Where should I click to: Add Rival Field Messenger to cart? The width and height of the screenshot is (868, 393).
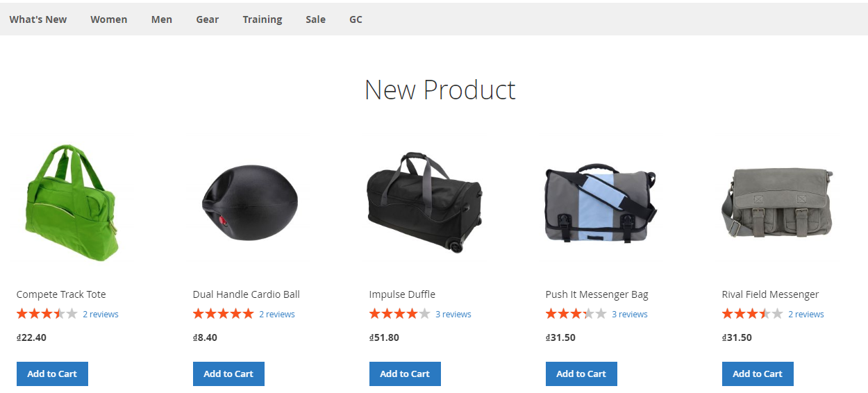tap(758, 374)
